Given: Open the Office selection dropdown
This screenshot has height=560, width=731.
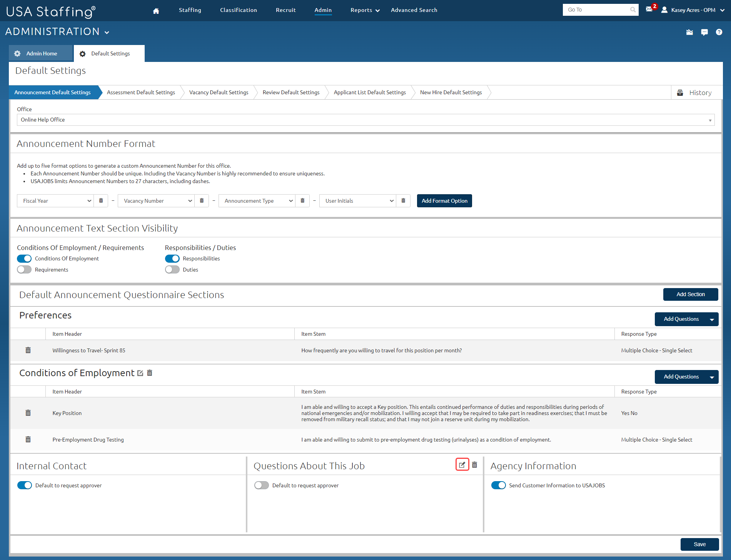Looking at the screenshot, I should click(366, 120).
